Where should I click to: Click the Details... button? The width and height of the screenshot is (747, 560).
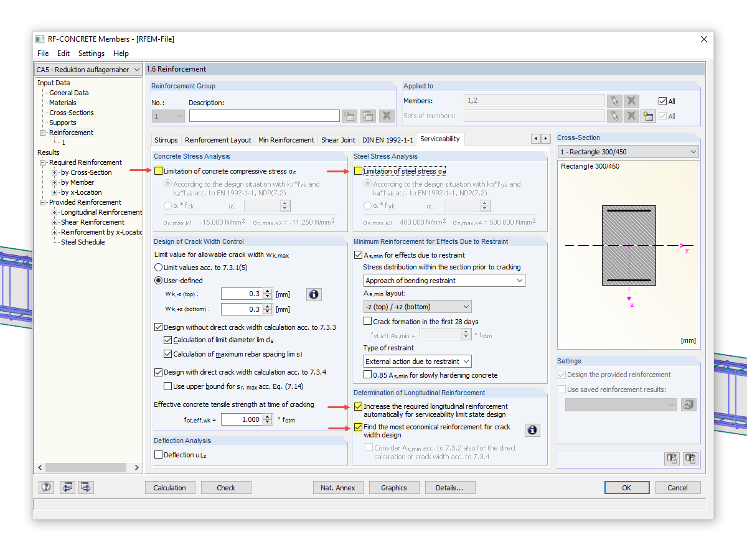tap(450, 488)
